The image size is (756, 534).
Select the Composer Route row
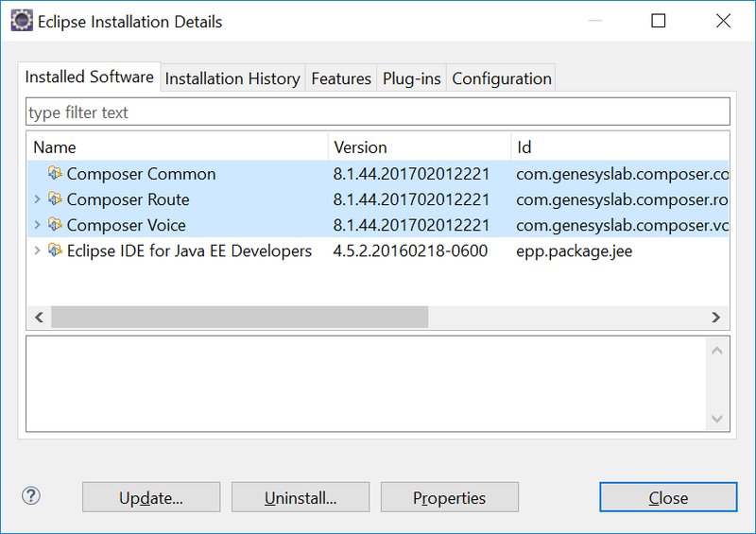coord(378,199)
